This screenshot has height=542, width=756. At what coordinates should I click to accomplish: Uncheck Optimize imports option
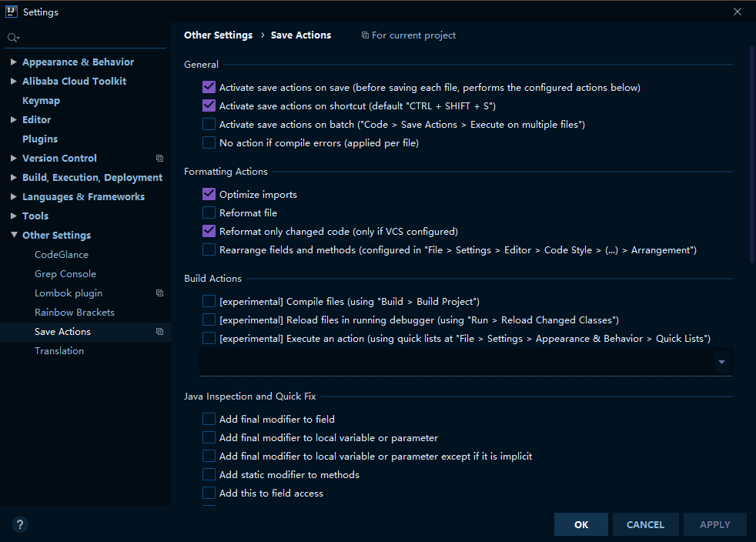209,194
